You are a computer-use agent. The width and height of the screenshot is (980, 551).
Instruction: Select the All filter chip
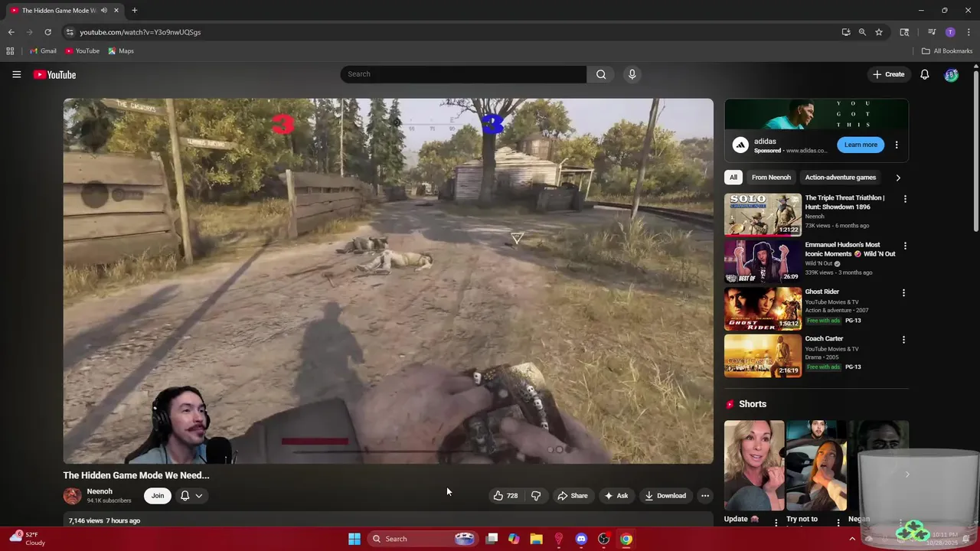click(733, 178)
